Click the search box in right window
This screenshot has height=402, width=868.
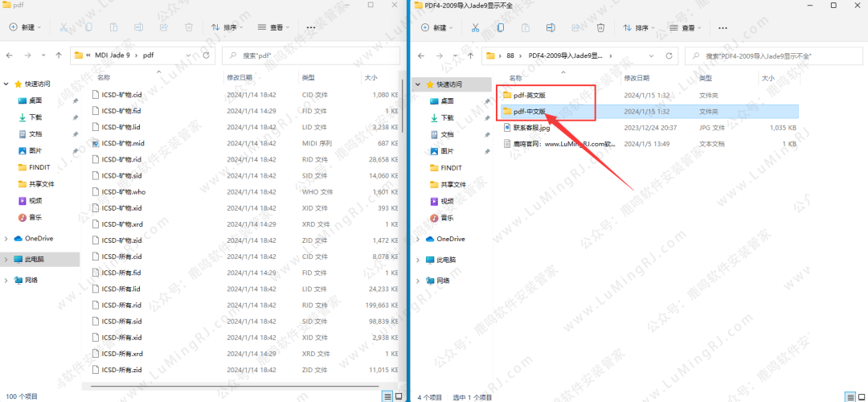click(x=772, y=56)
